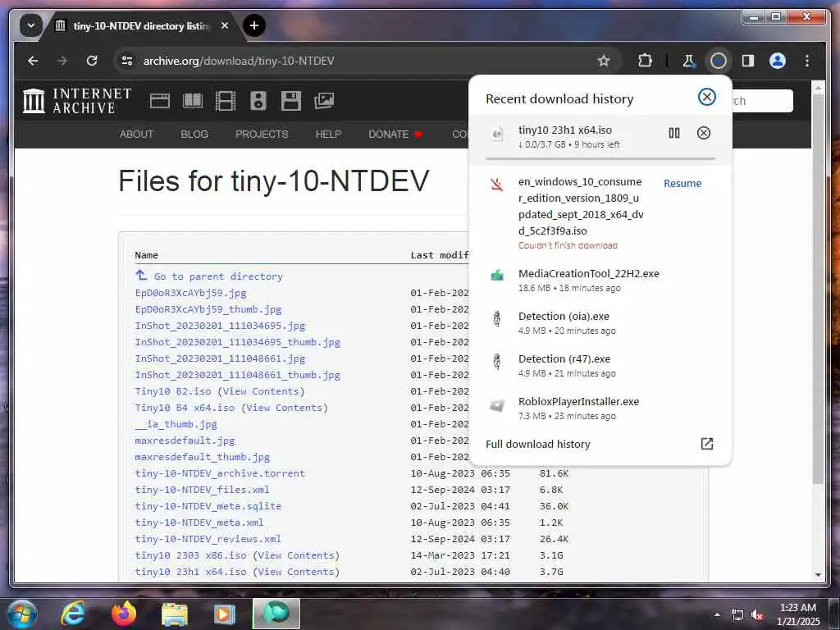Reload the current page
840x630 pixels.
pos(92,61)
